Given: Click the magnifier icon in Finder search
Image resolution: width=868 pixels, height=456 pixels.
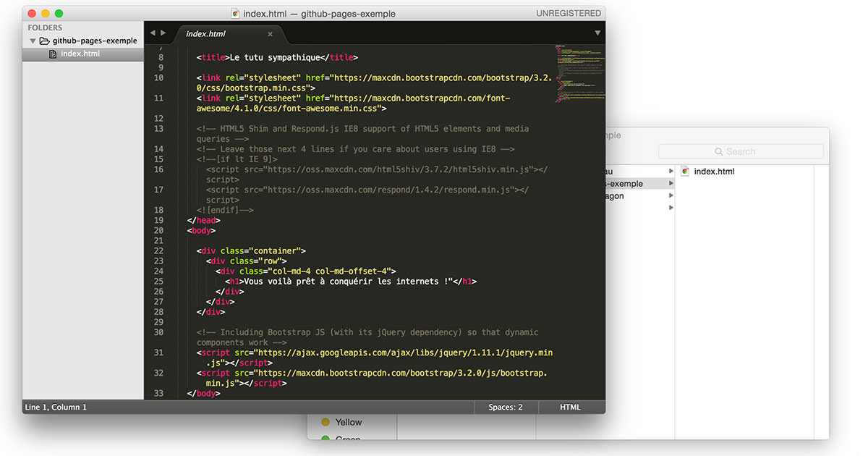Looking at the screenshot, I should point(718,151).
